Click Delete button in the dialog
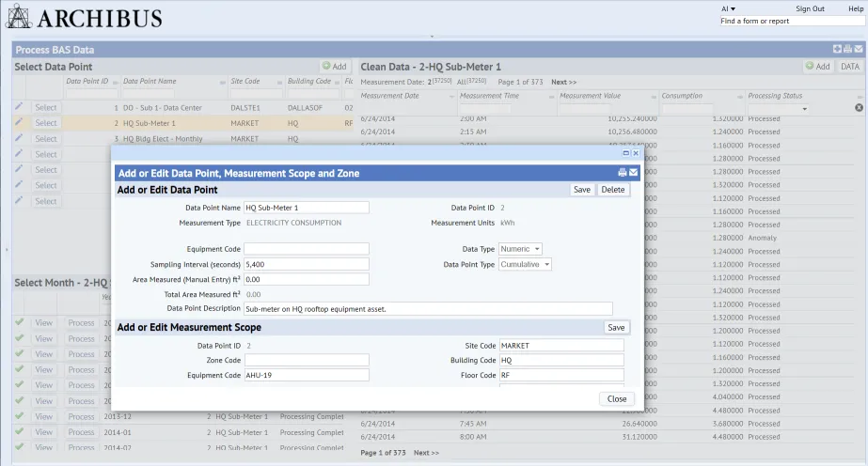This screenshot has height=466, width=868. pos(613,190)
